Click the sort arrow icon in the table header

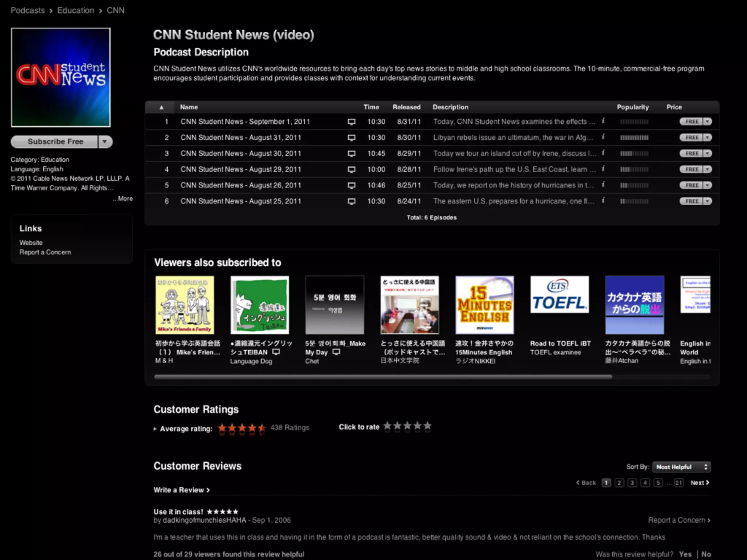[161, 107]
